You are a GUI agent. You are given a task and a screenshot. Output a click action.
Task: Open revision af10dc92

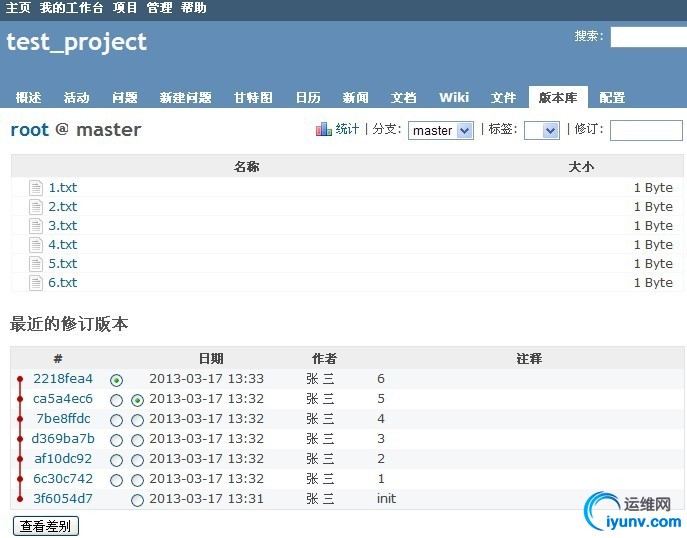click(63, 459)
